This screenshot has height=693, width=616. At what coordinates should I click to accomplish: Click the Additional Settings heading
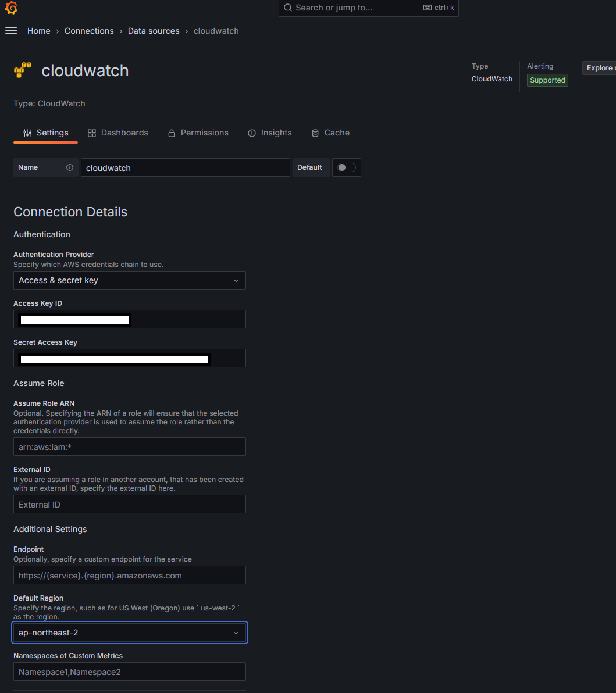point(50,529)
